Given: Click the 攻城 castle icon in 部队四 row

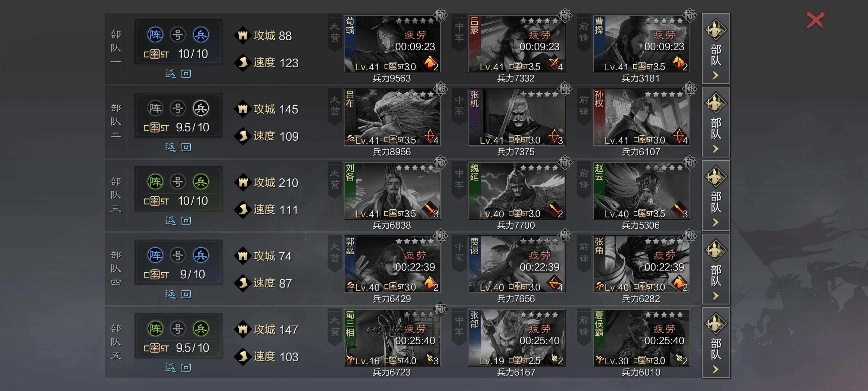Looking at the screenshot, I should pos(242,256).
